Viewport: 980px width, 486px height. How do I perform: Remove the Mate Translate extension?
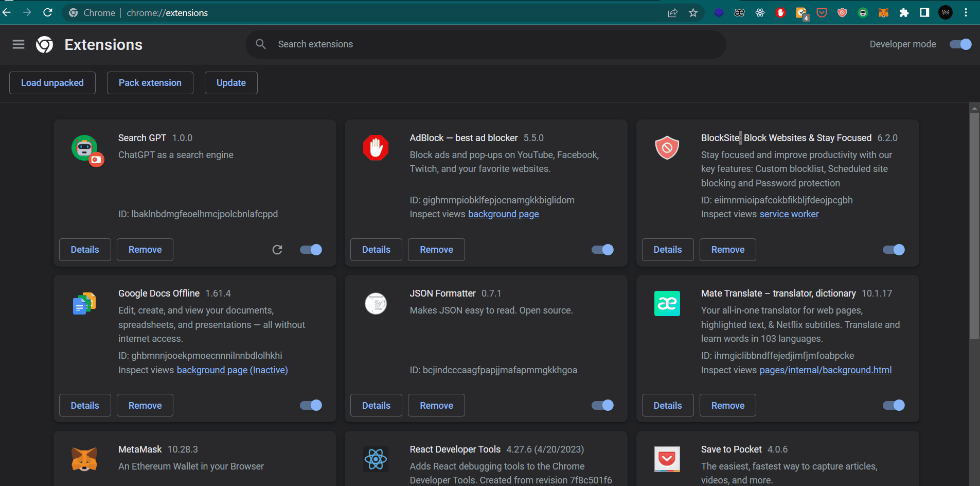tap(728, 405)
